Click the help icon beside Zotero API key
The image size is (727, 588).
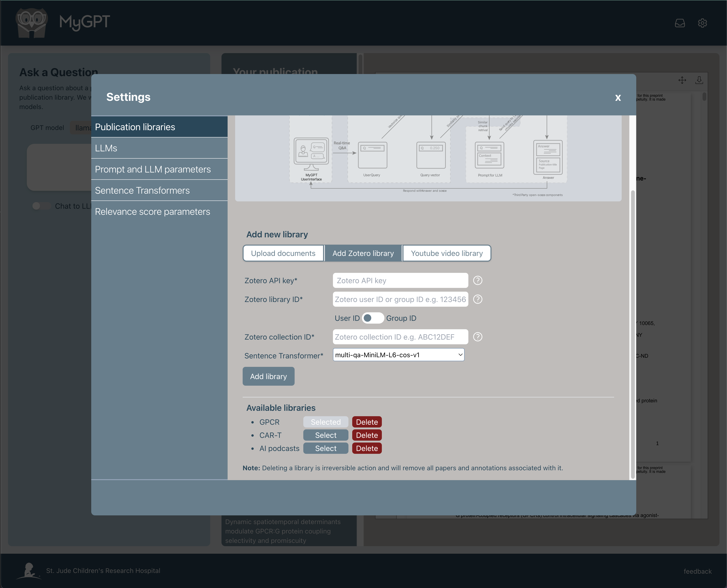coord(478,280)
